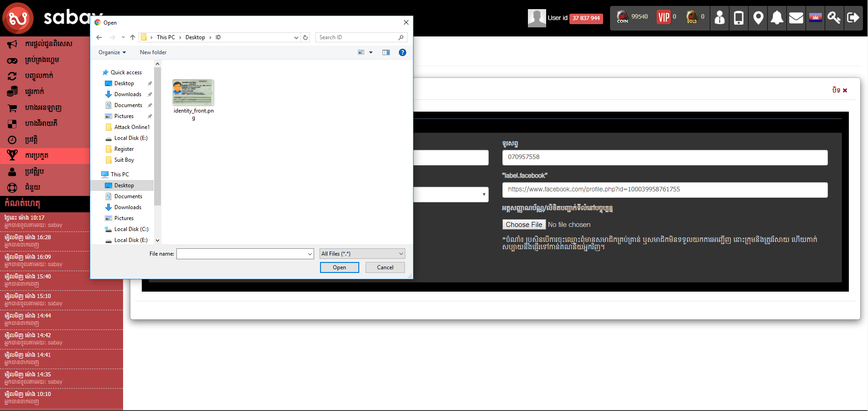868x411 pixels.
Task: Click the New folder button
Action: (153, 52)
